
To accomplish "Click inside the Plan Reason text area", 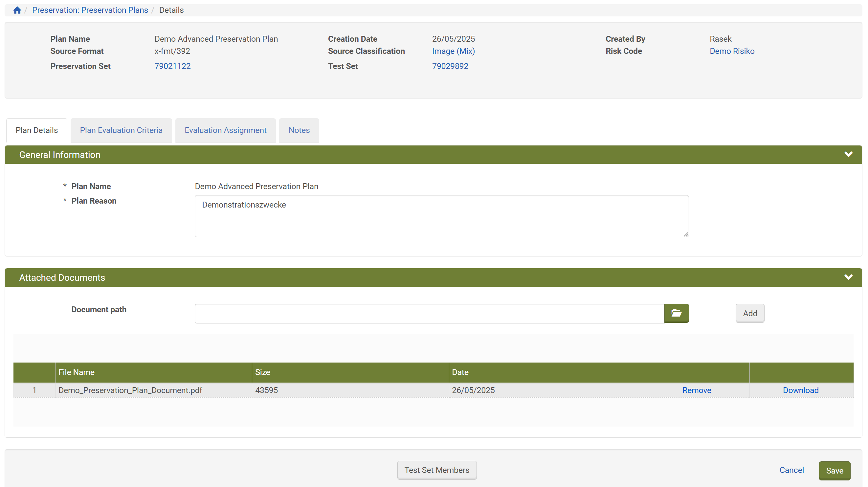I will coord(441,216).
